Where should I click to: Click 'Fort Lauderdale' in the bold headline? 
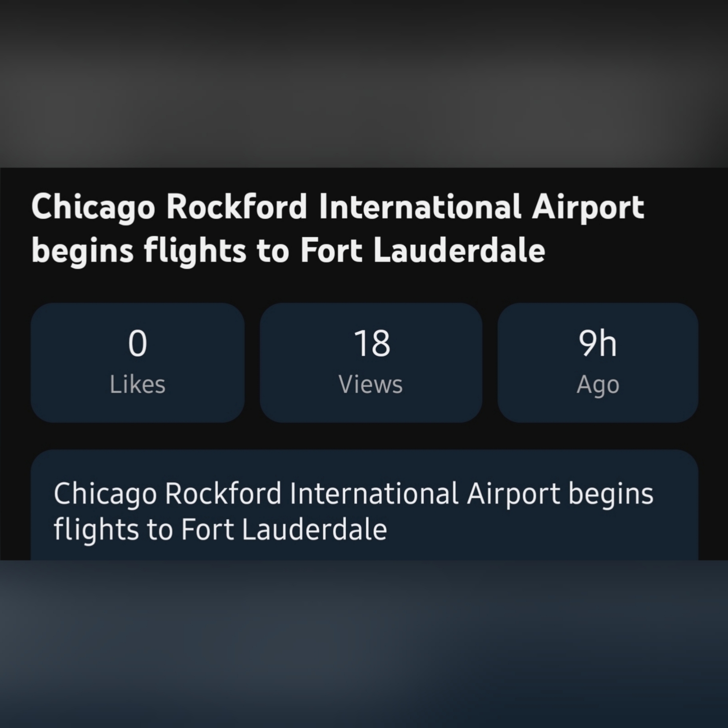click(x=422, y=251)
